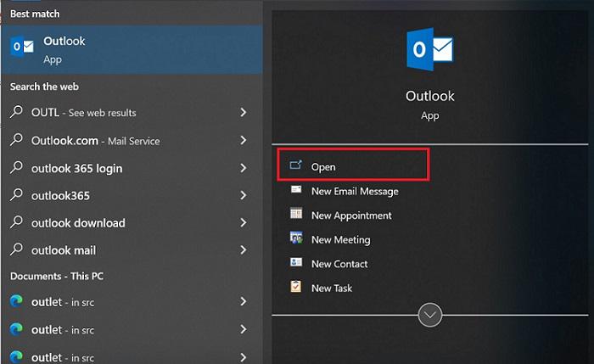Select the Outlook App best match title

64,41
